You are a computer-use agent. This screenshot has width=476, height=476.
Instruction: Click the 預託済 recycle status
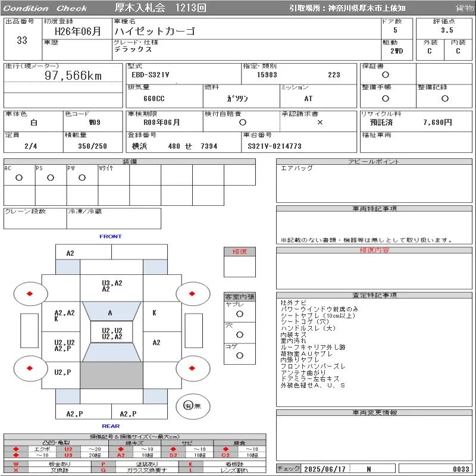[x=381, y=123]
